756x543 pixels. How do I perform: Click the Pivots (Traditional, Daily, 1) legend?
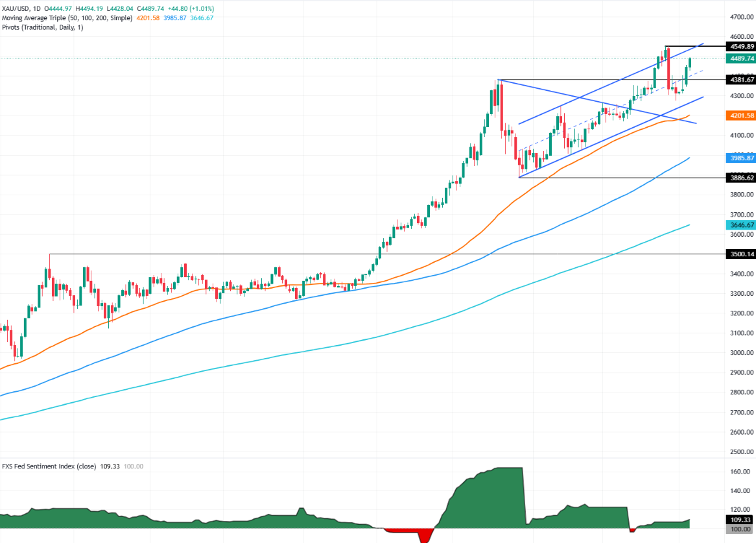(x=41, y=27)
